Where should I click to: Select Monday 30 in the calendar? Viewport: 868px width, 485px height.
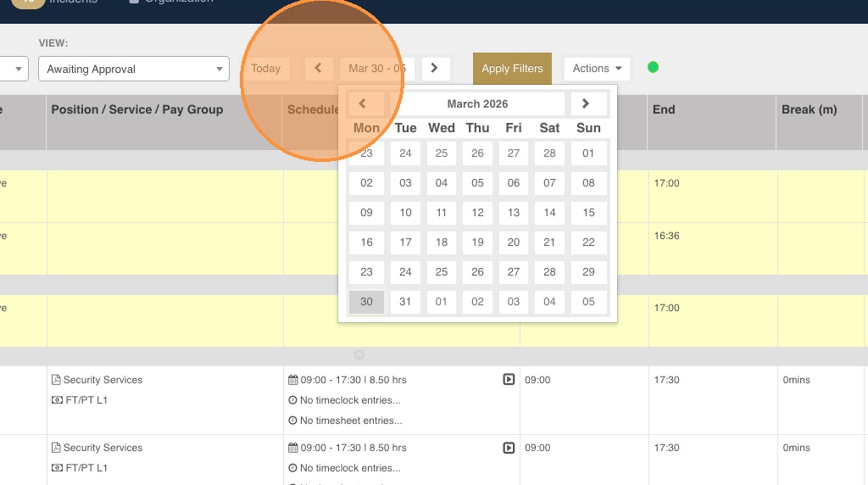(x=366, y=302)
